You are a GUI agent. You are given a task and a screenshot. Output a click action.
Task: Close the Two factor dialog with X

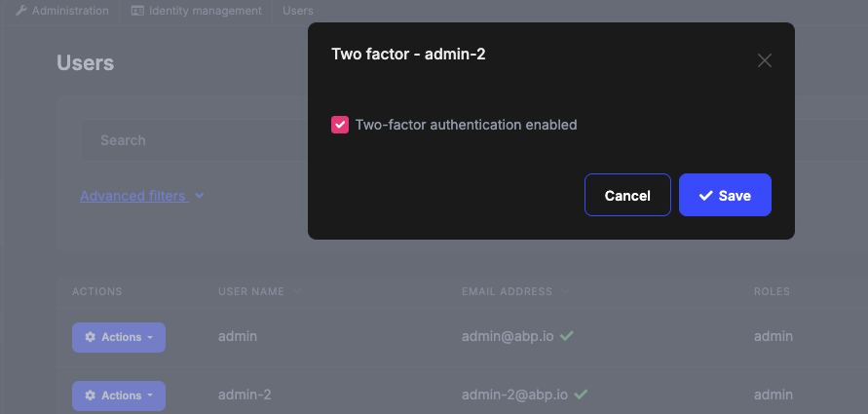pyautogui.click(x=765, y=60)
